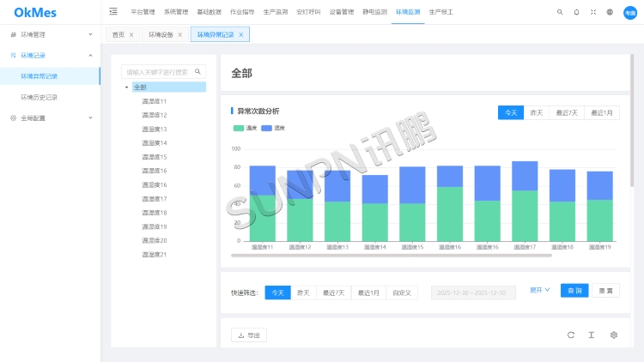Select 温湿度15 in the device tree

[x=155, y=157]
